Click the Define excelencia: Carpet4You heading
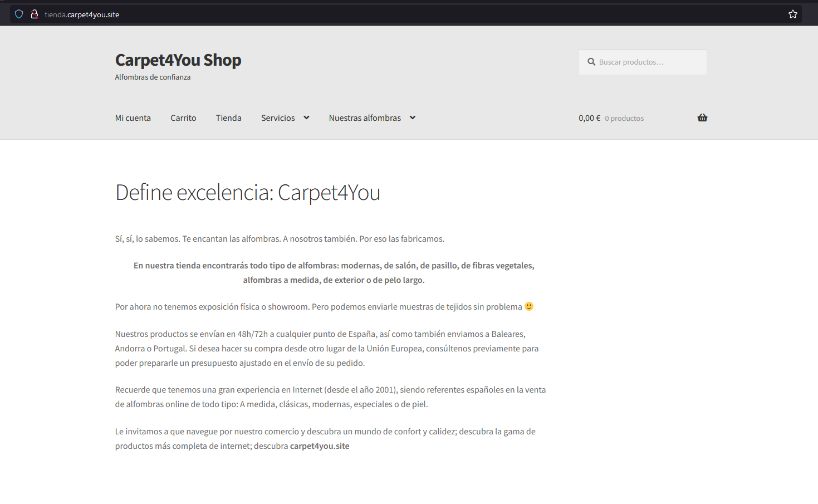The width and height of the screenshot is (818, 504). (x=248, y=192)
